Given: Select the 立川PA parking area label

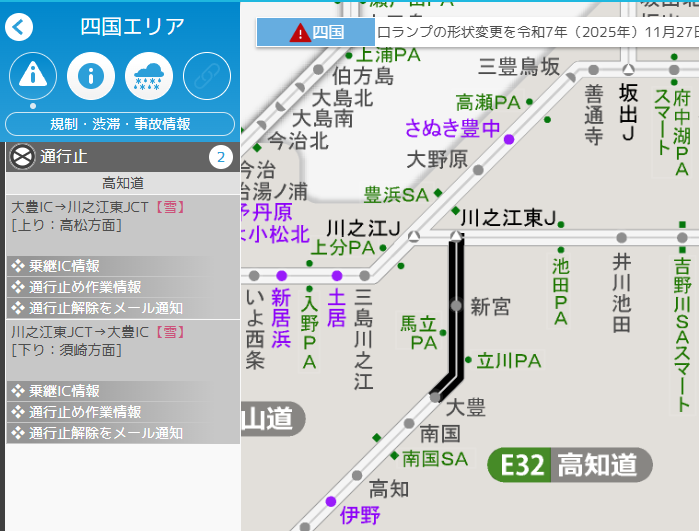Looking at the screenshot, I should coord(509,361).
